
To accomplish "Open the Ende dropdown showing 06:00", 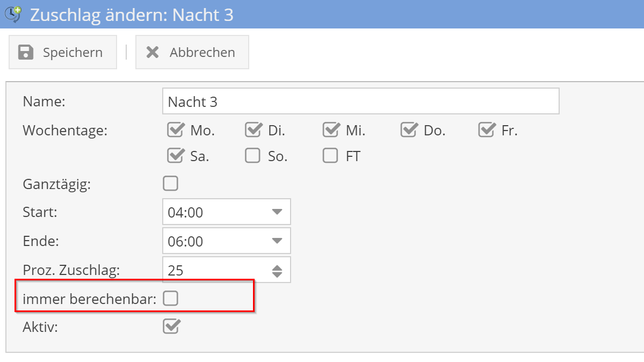I will coord(226,241).
